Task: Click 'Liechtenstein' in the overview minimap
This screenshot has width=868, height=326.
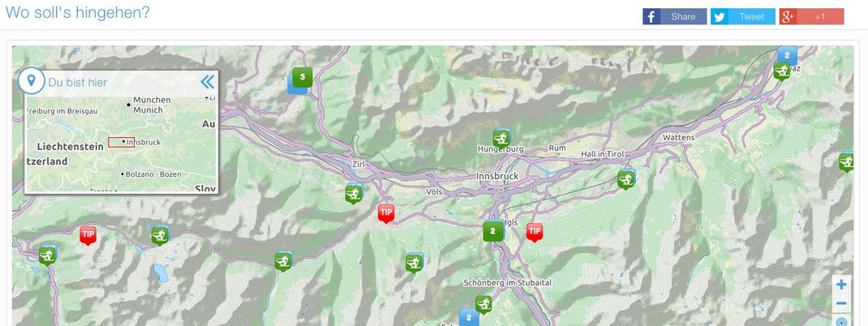Action: [70, 147]
